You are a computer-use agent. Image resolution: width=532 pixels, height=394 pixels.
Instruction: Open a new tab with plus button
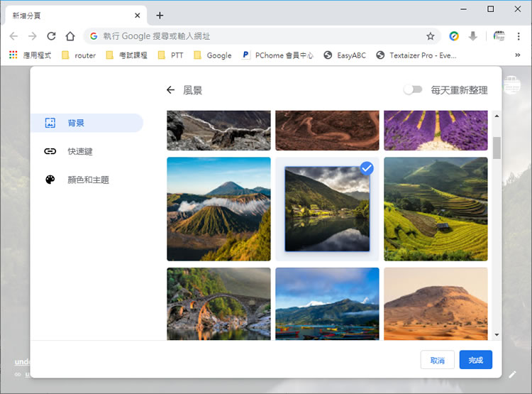[x=160, y=16]
